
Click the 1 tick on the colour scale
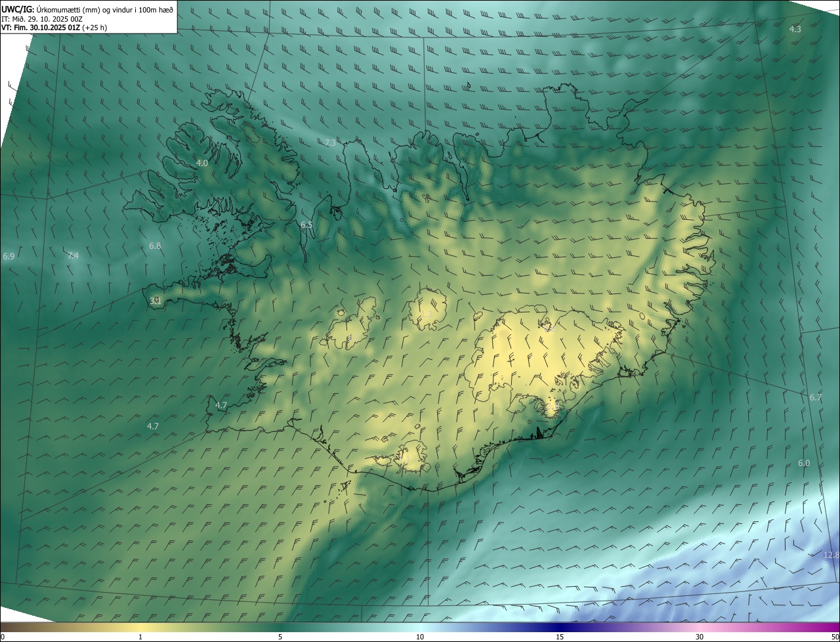140,637
